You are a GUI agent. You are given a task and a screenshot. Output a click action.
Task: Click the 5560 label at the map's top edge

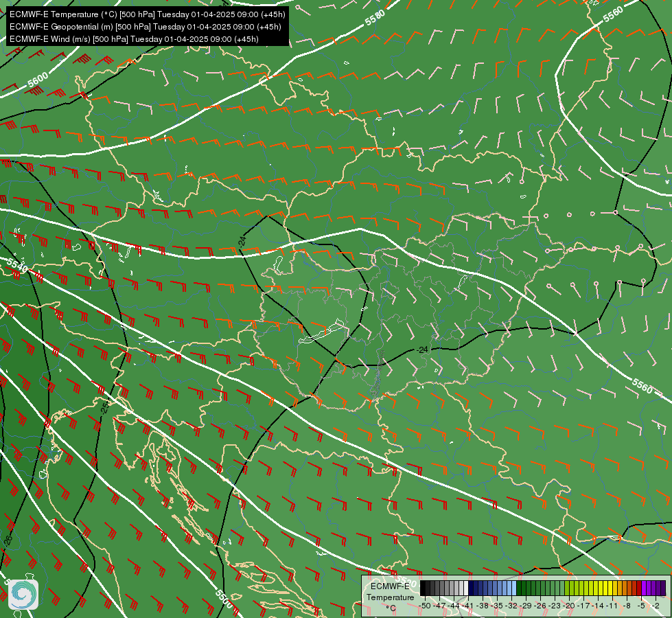click(x=613, y=14)
